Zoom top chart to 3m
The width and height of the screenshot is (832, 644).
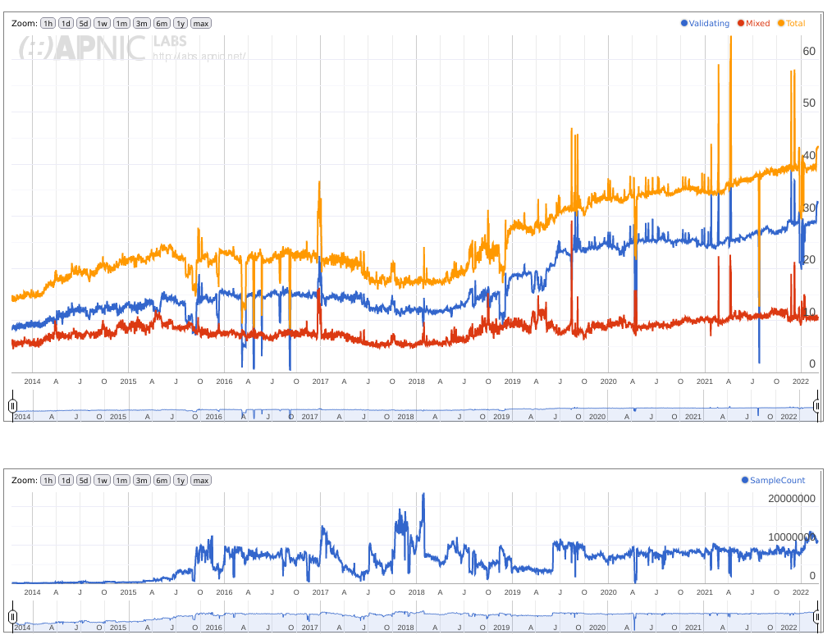(x=142, y=24)
